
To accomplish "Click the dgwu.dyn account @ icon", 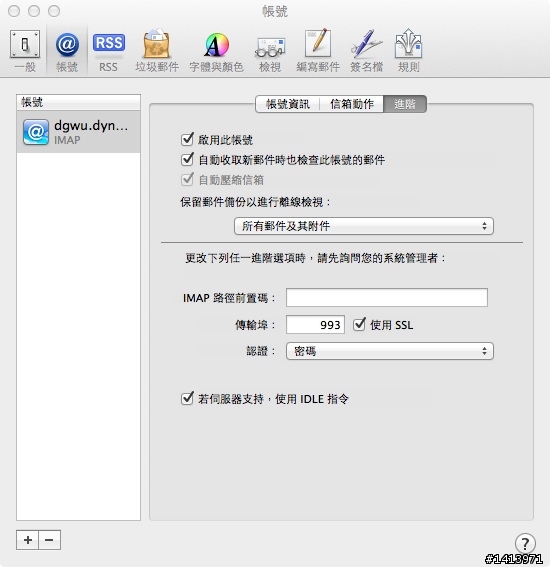I will click(x=35, y=132).
